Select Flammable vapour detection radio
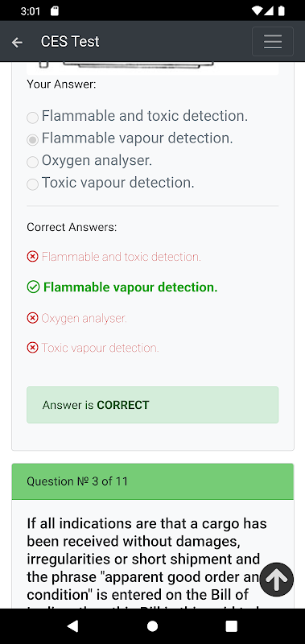 [x=32, y=140]
